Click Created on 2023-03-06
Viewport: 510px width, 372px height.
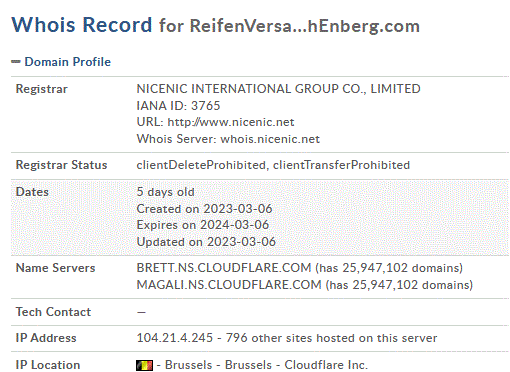pyautogui.click(x=204, y=209)
